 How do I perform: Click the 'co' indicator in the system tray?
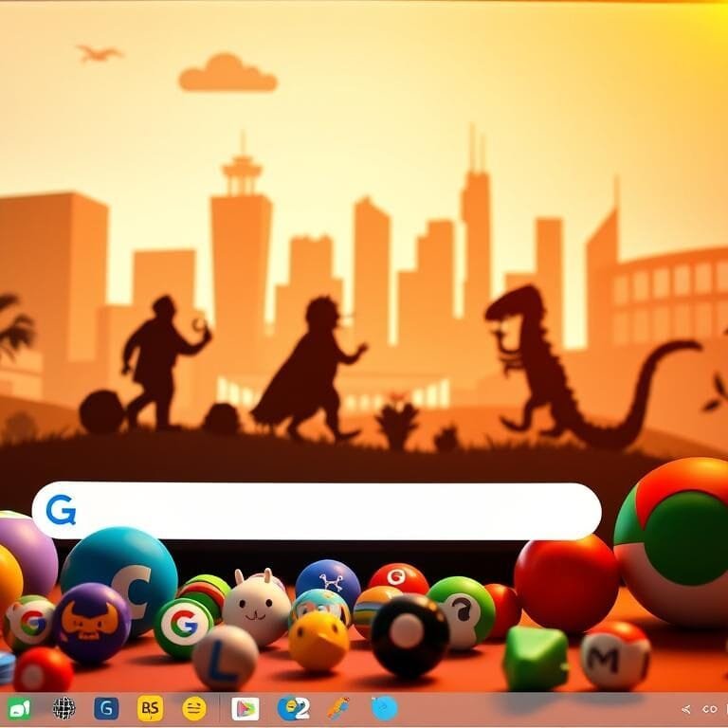click(x=709, y=709)
